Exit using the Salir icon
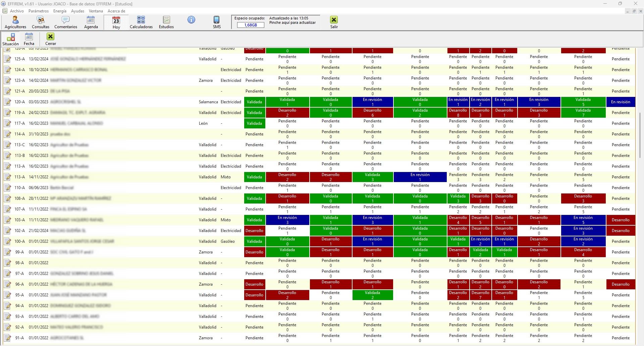 [x=334, y=22]
